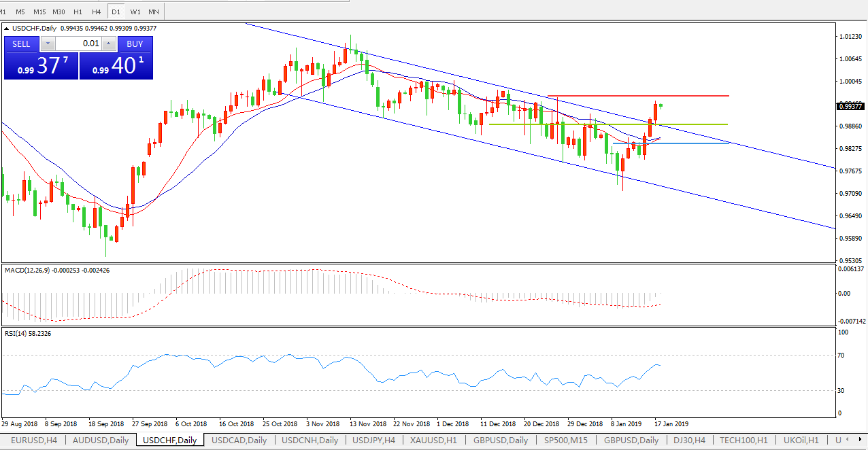Switch to the XAUUSD,H1 chart tab

click(x=434, y=440)
